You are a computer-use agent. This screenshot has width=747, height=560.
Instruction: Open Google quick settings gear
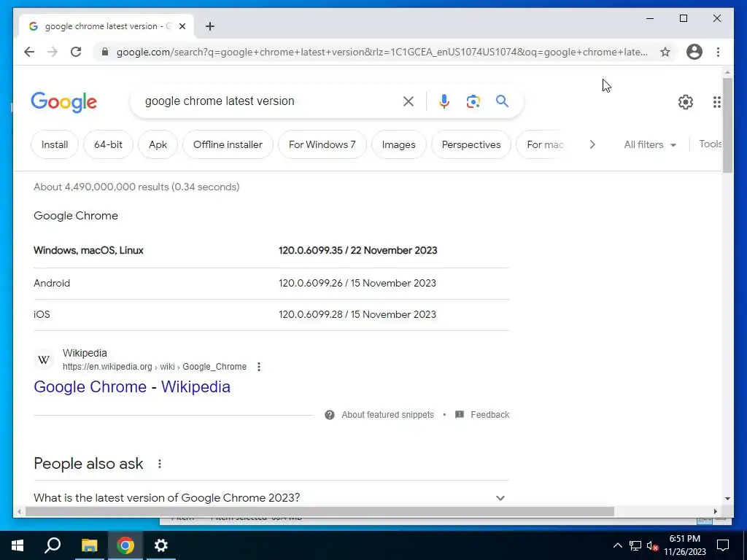[x=686, y=102]
